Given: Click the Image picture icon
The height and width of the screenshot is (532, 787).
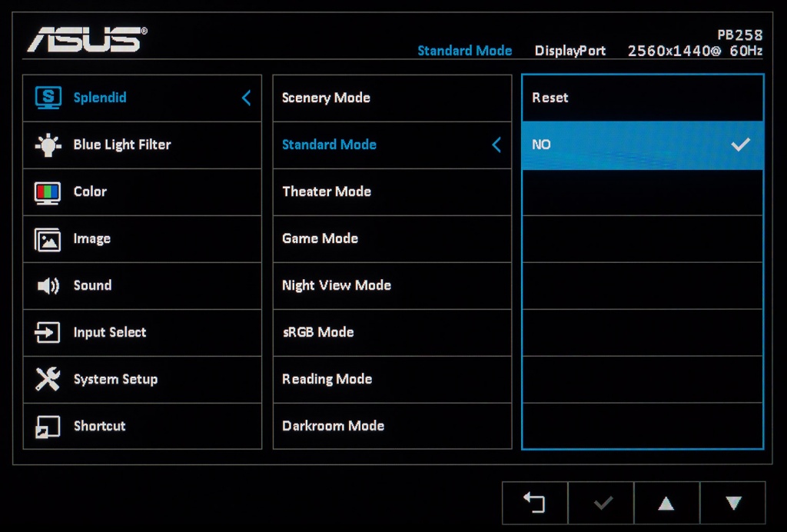Looking at the screenshot, I should click(48, 239).
